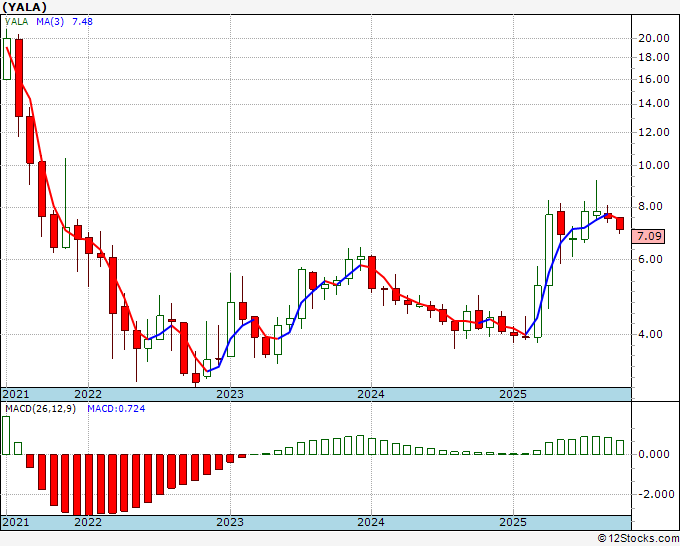
Task: Click the MACD(26,12,9) indicator label
Action: [40, 409]
